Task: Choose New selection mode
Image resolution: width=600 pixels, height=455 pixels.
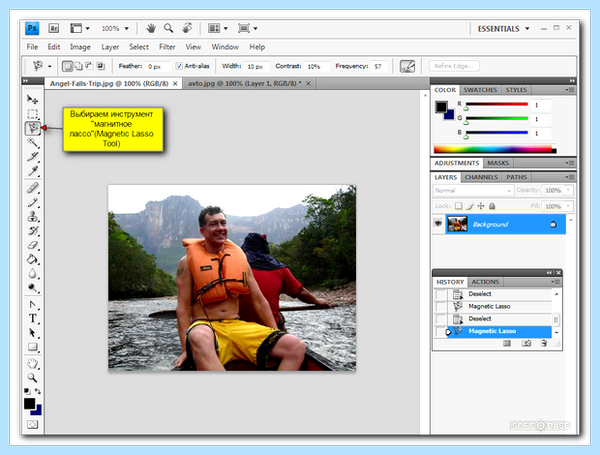Action: point(67,66)
